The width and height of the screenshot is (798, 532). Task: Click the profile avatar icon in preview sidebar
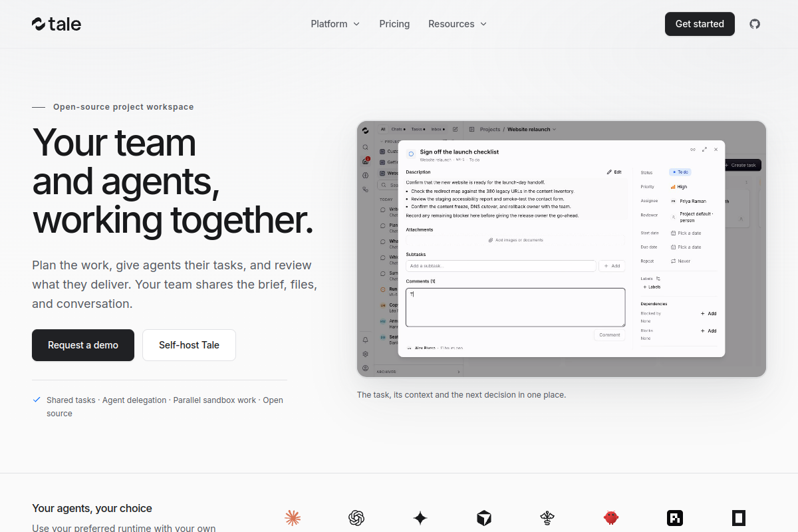point(365,368)
